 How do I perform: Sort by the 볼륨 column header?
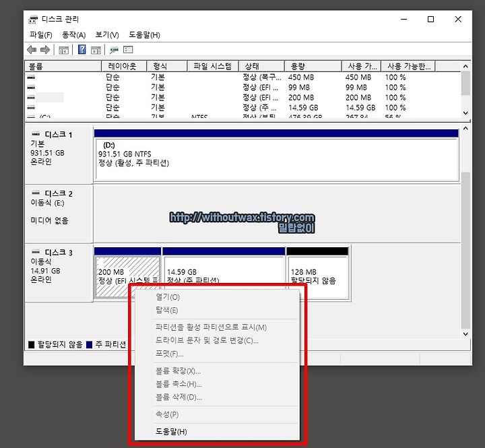tap(63, 66)
